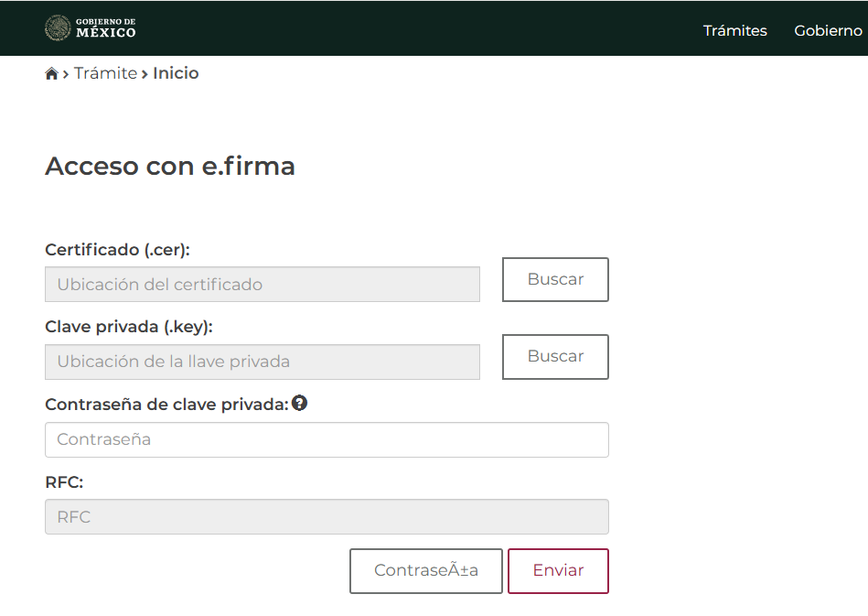Click the help question mark icon
This screenshot has height=616, width=868.
point(299,404)
